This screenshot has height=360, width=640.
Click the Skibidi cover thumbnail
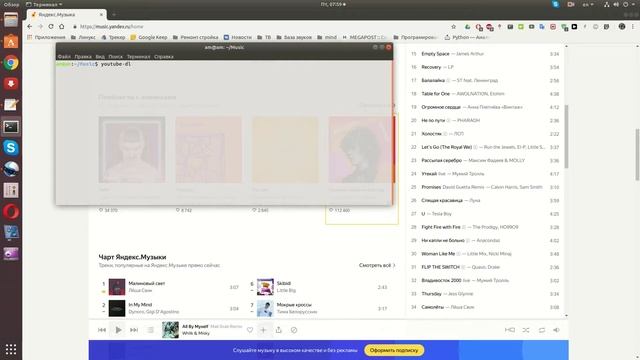click(x=265, y=287)
